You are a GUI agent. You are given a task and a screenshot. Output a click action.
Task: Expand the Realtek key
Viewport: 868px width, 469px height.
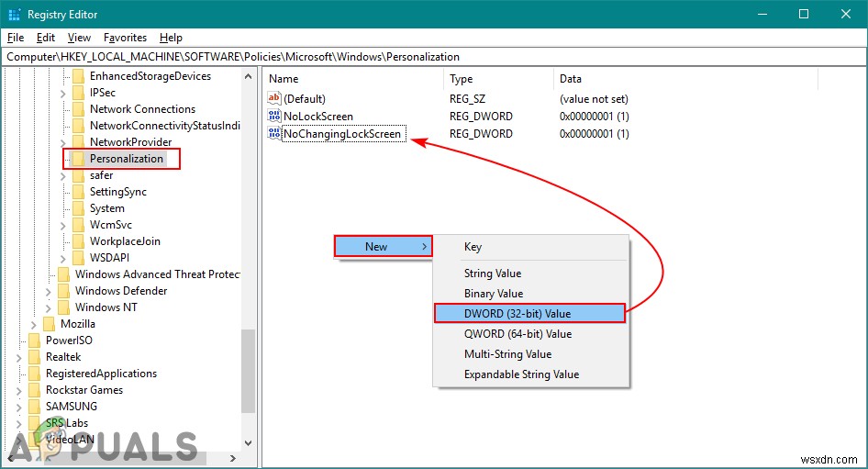19,358
